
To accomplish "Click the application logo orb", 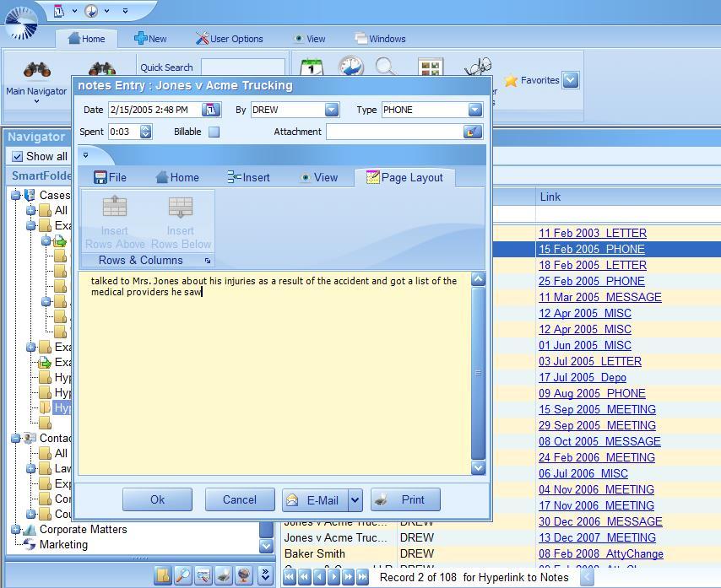I will coord(22,22).
